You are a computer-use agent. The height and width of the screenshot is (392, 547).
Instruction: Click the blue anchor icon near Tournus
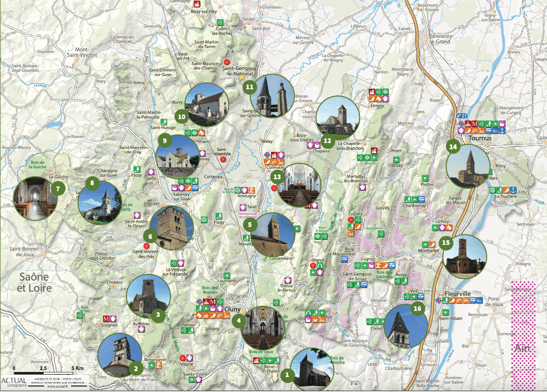501,130
